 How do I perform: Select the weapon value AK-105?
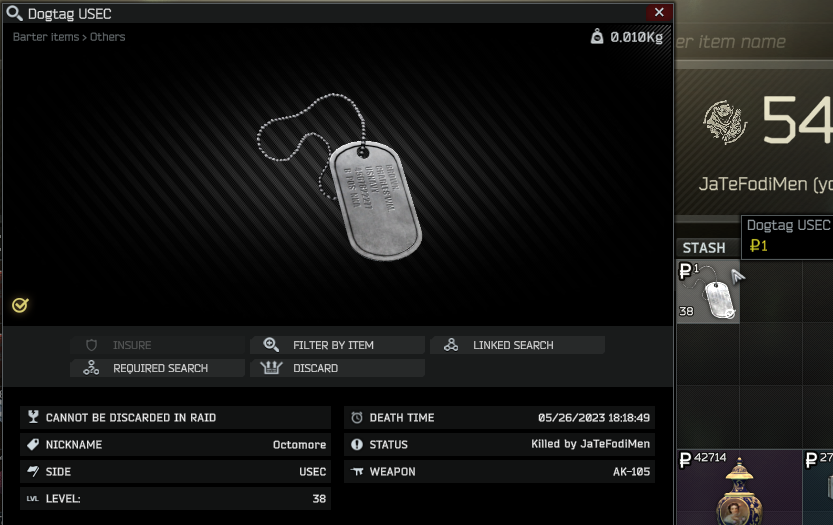click(x=631, y=472)
